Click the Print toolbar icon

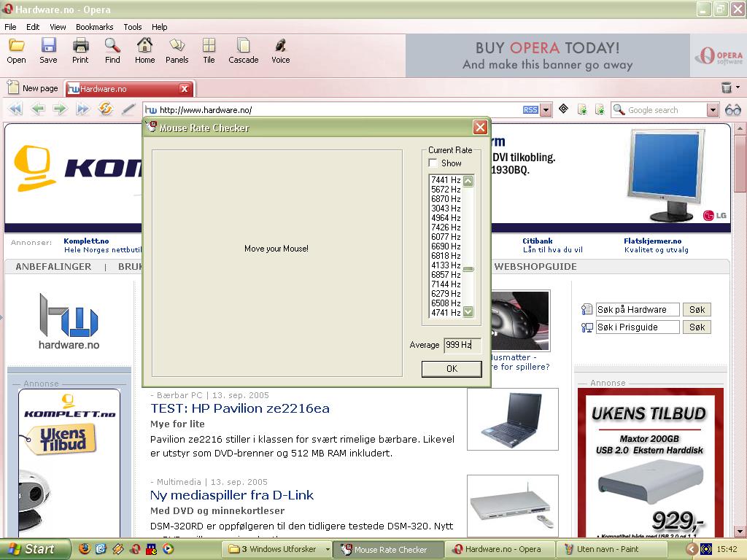pyautogui.click(x=80, y=50)
